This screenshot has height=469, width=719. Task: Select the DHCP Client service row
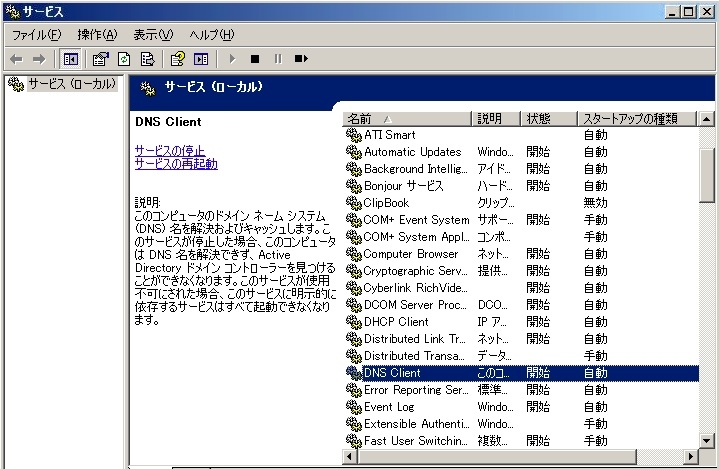(396, 322)
